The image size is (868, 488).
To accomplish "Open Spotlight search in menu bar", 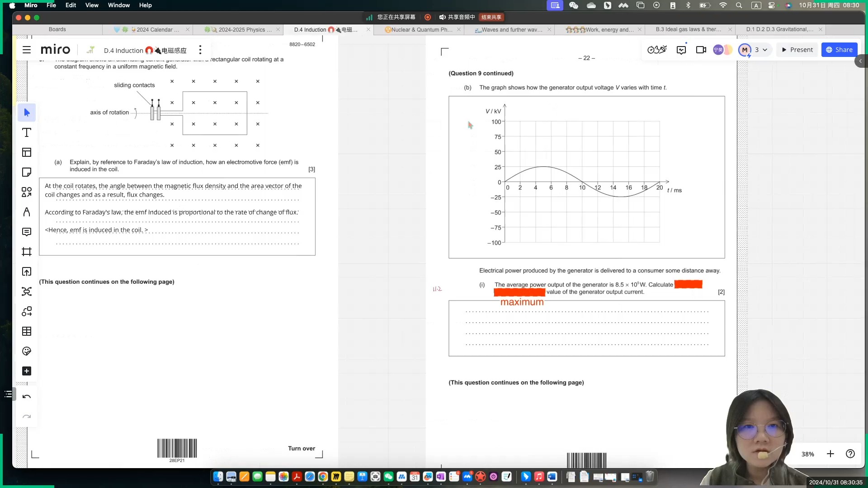I will (739, 5).
